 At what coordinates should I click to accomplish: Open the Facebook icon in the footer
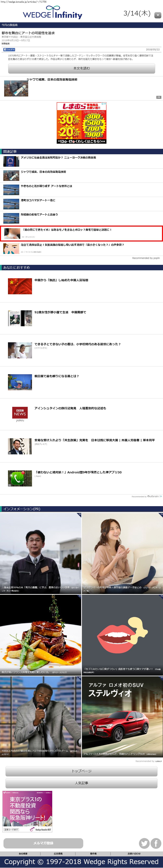(156, 843)
